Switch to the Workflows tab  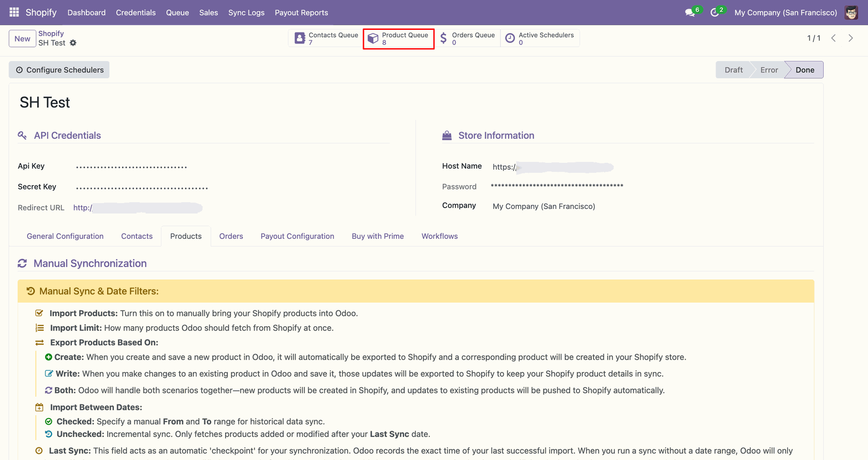point(439,236)
